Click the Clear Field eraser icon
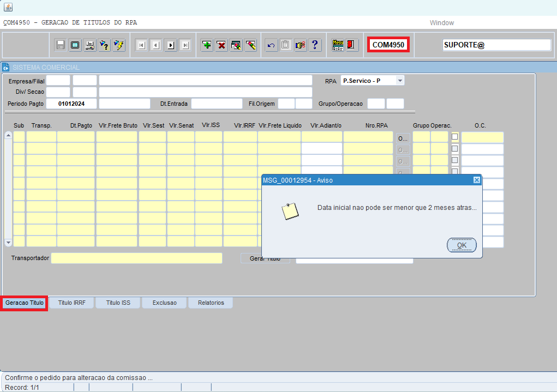This screenshot has width=557, height=392. coord(251,45)
